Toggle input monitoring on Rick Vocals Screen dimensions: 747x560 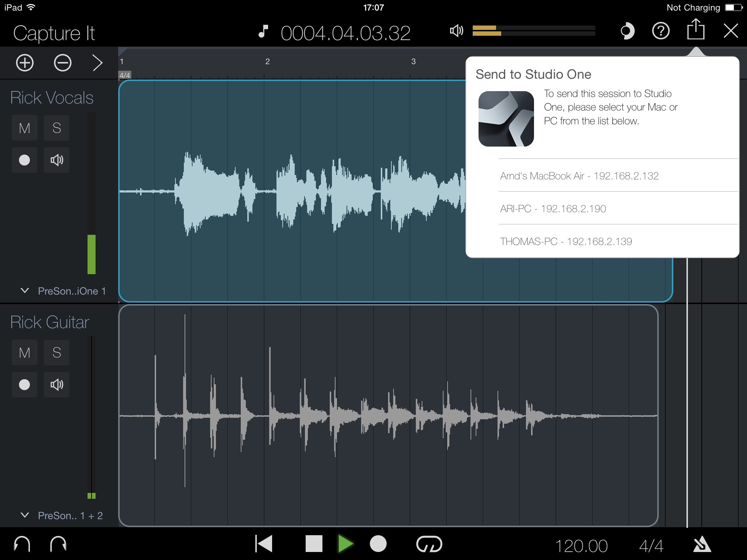(57, 160)
